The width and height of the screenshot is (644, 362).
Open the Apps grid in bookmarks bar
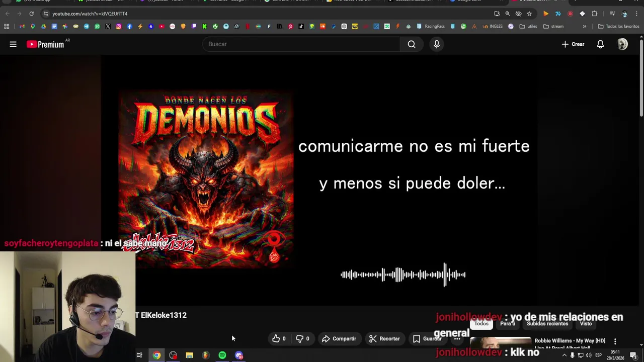[7, 26]
